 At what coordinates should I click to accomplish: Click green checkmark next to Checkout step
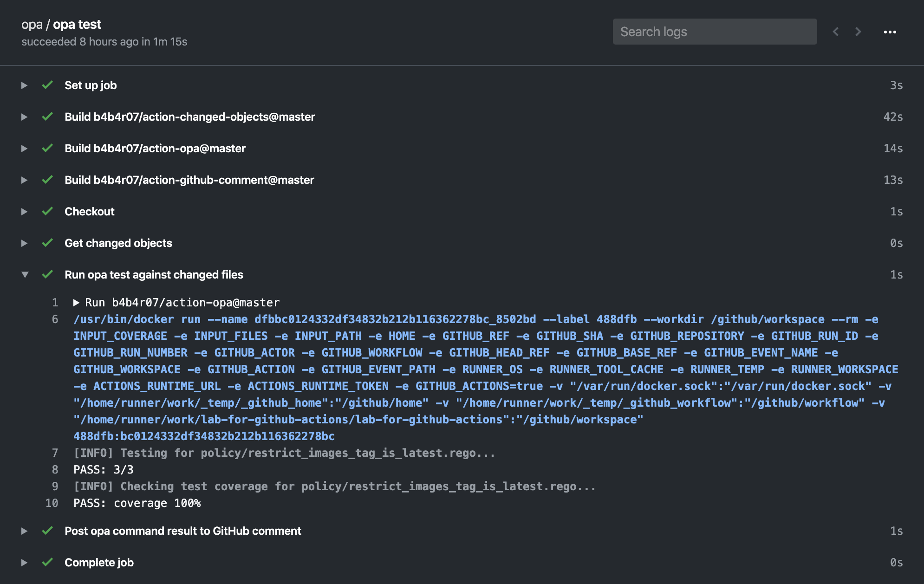(47, 211)
